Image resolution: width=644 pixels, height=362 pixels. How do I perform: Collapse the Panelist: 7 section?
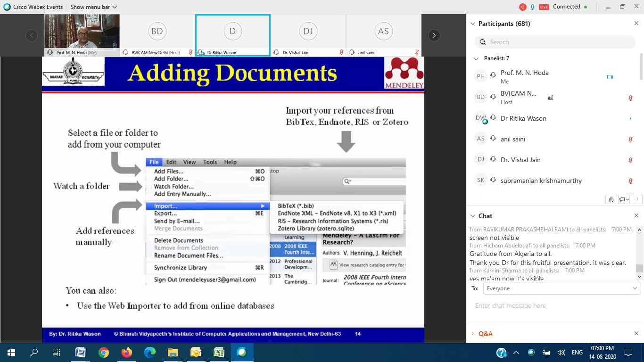(x=476, y=58)
